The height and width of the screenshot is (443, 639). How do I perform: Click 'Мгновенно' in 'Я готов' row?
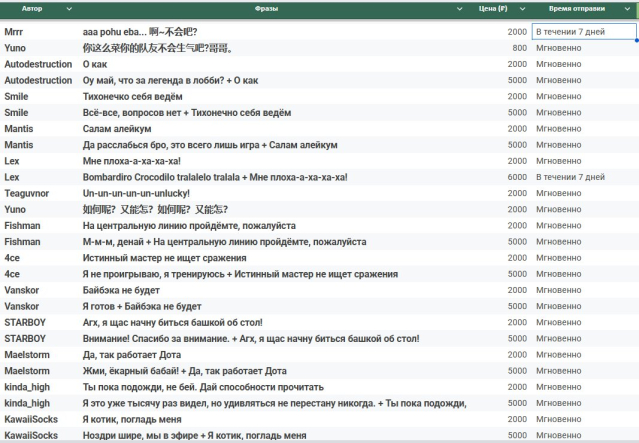558,306
